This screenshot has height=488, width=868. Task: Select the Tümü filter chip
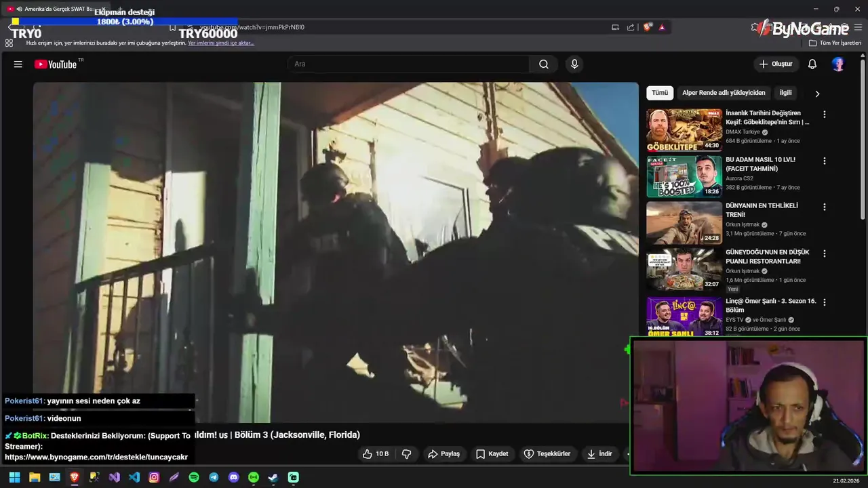[x=660, y=93]
